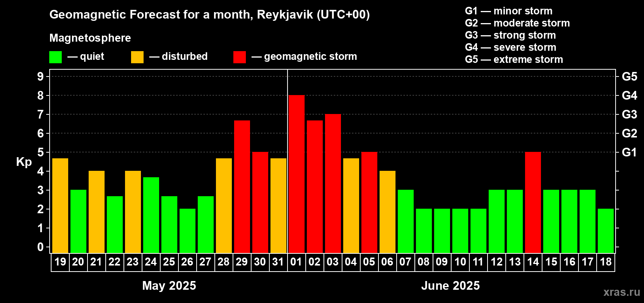Click the '— disturbed' legend label
The height and width of the screenshot is (303, 644).
178,56
